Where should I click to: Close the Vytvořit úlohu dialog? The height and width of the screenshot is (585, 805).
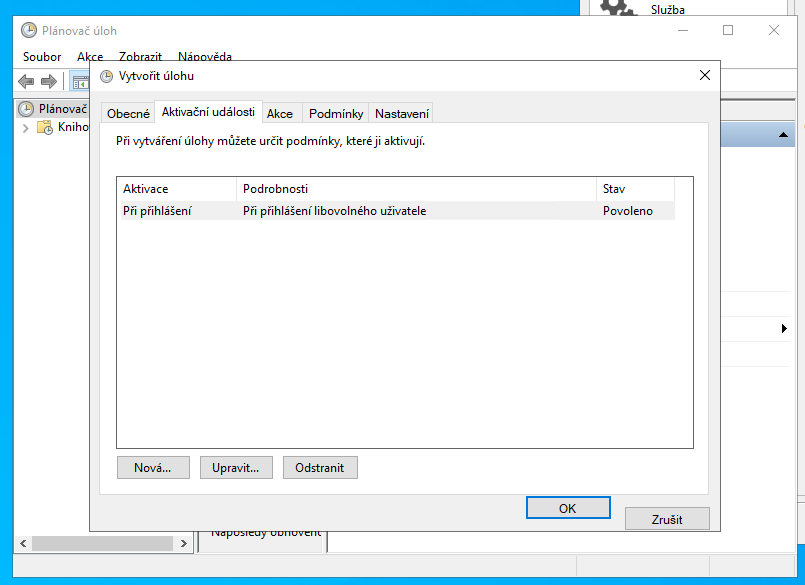(x=705, y=75)
